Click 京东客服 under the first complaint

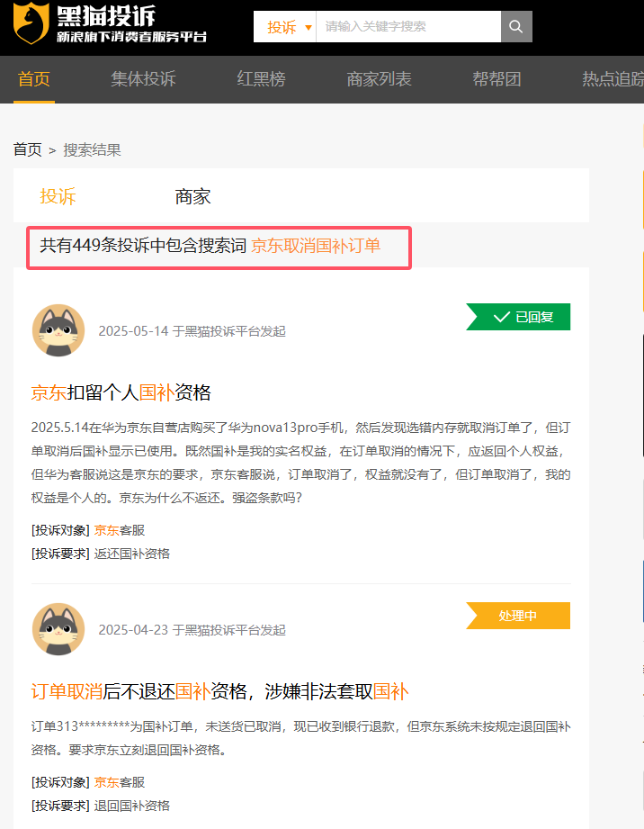coord(120,530)
